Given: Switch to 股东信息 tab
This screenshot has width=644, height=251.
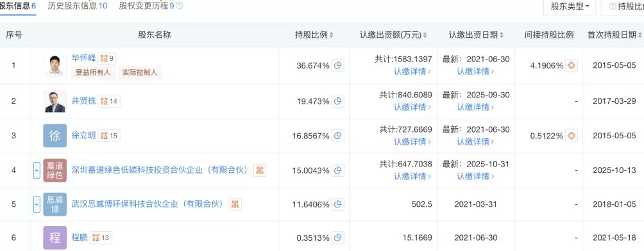Looking at the screenshot, I should point(18,6).
